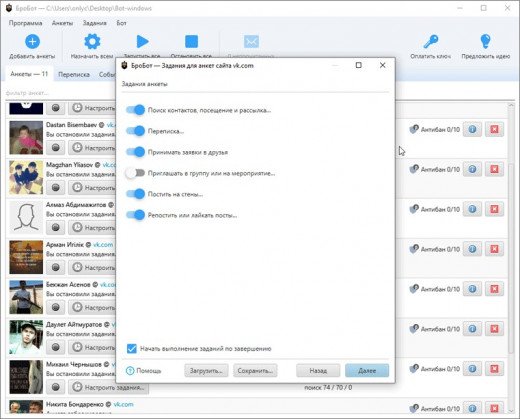Open Dastan Bisembaev profile photo thumbnail
The width and height of the screenshot is (520, 419).
(26, 138)
